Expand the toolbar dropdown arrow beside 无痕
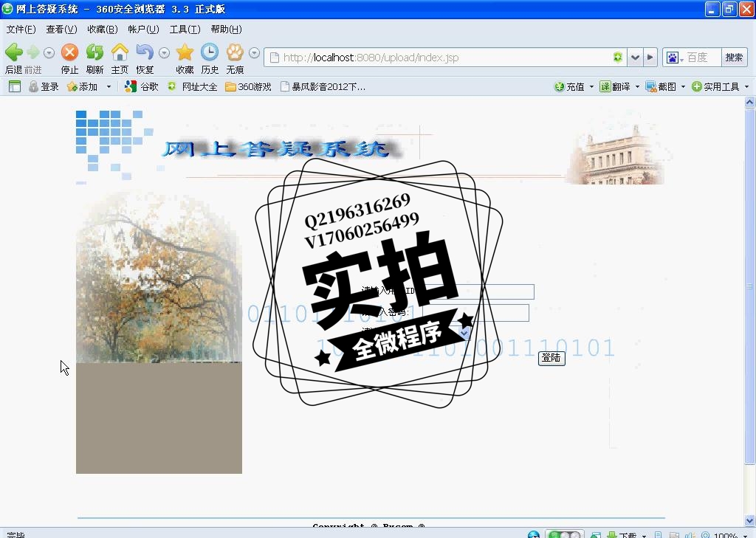Viewport: 756px width, 538px height. [254, 52]
